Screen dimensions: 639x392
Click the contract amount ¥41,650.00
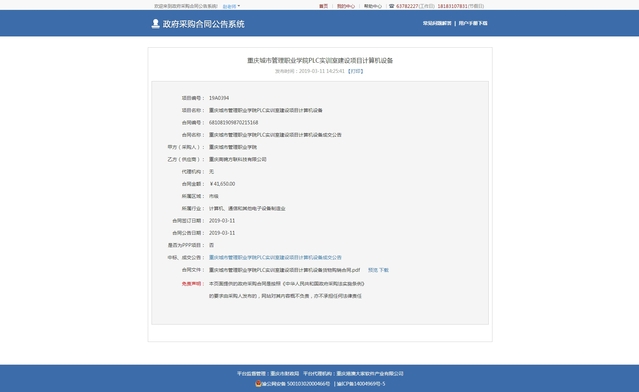tap(222, 184)
